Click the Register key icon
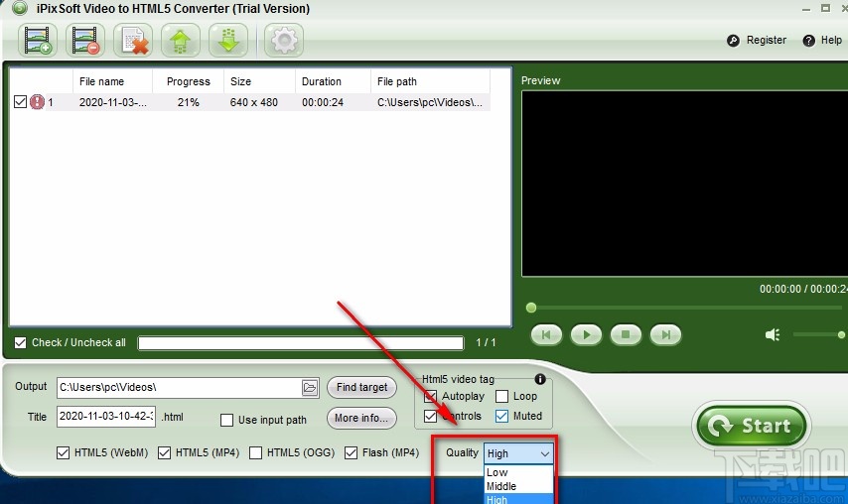Screen dimensions: 848x504 (x=733, y=41)
